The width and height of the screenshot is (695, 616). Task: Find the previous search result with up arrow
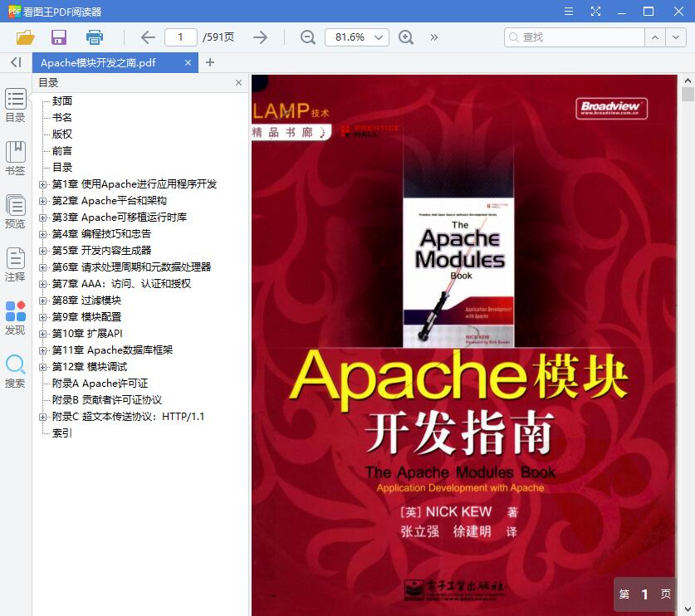(655, 37)
